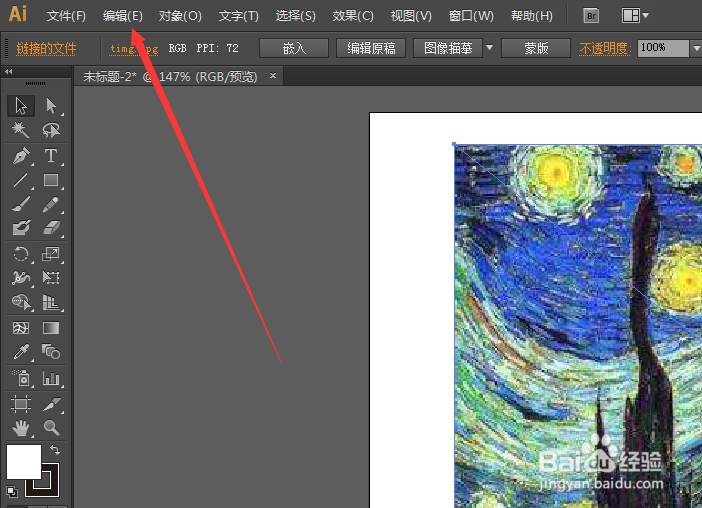Click the 不透明度 opacity link
Screen dimensions: 702x508
(x=605, y=48)
